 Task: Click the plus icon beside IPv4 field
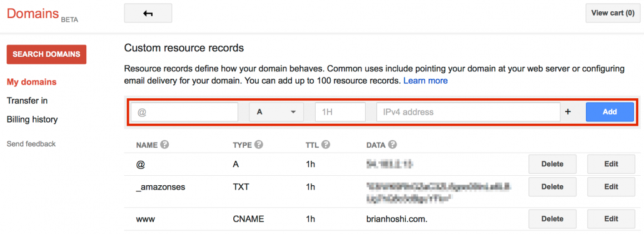click(568, 112)
